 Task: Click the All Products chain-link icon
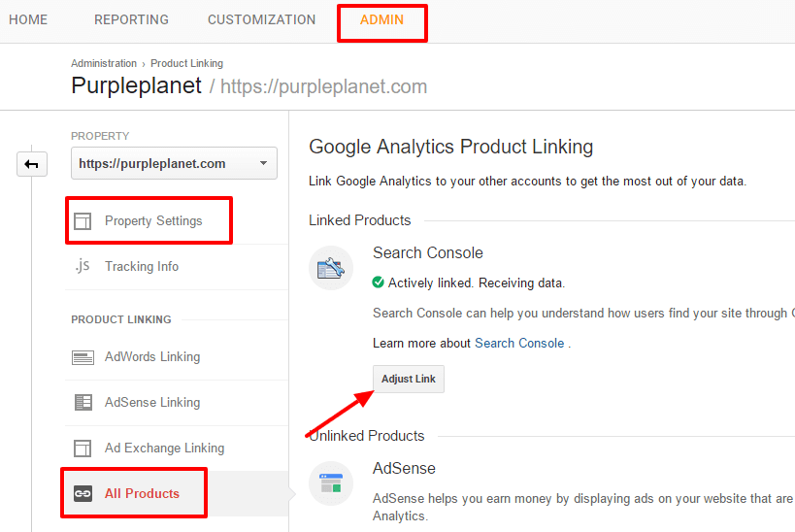pos(83,493)
